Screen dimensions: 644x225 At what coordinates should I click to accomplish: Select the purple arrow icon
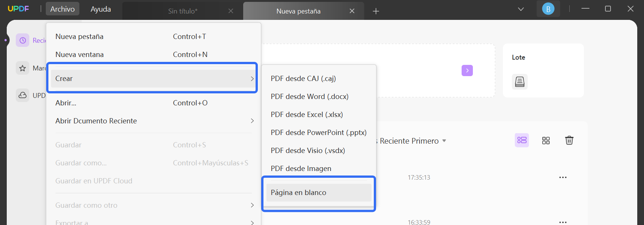(467, 70)
